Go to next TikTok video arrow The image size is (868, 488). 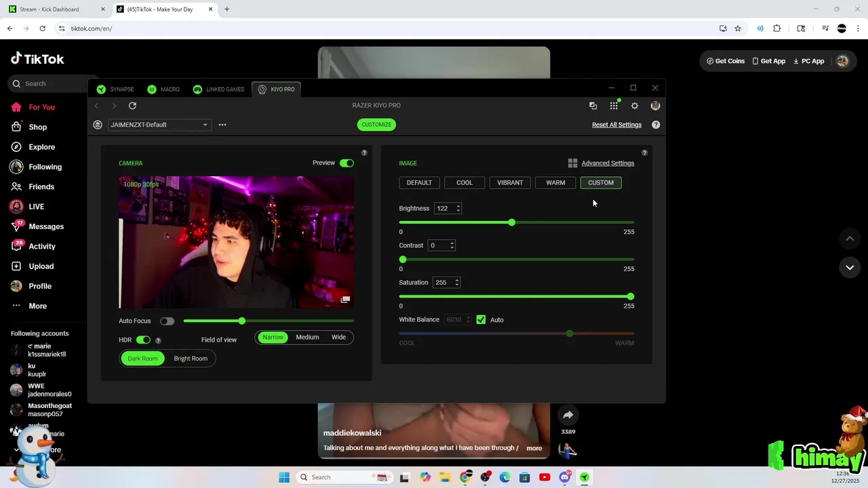click(x=850, y=268)
